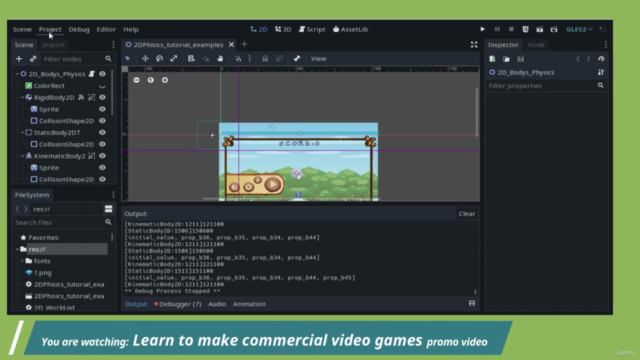Instance a child scene link icon
The height and width of the screenshot is (360, 640).
click(33, 59)
